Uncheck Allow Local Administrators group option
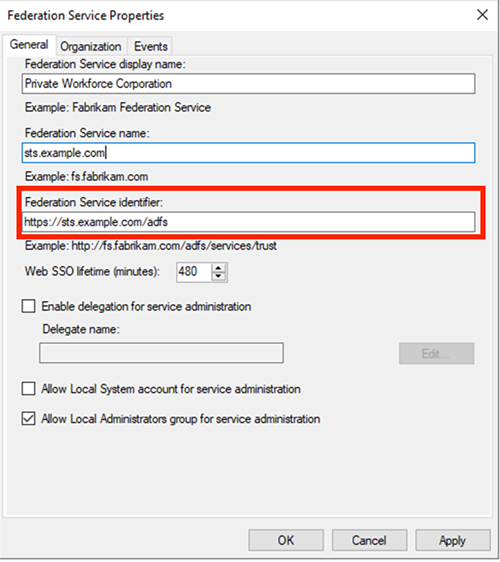 tap(28, 418)
